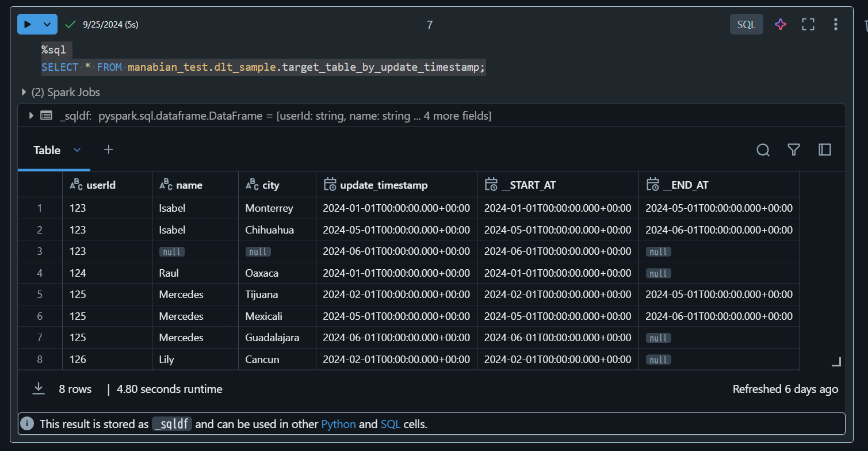Toggle the side panel columns icon
Screen dimensions: 868x451
pyautogui.click(x=825, y=150)
